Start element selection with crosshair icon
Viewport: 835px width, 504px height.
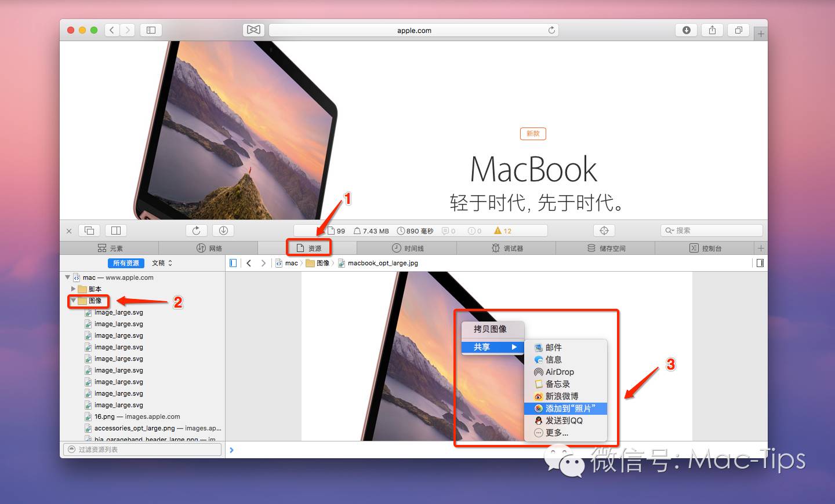coord(604,231)
